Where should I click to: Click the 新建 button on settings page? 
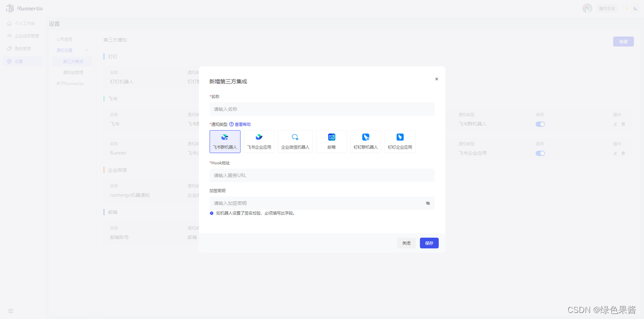[x=623, y=42]
